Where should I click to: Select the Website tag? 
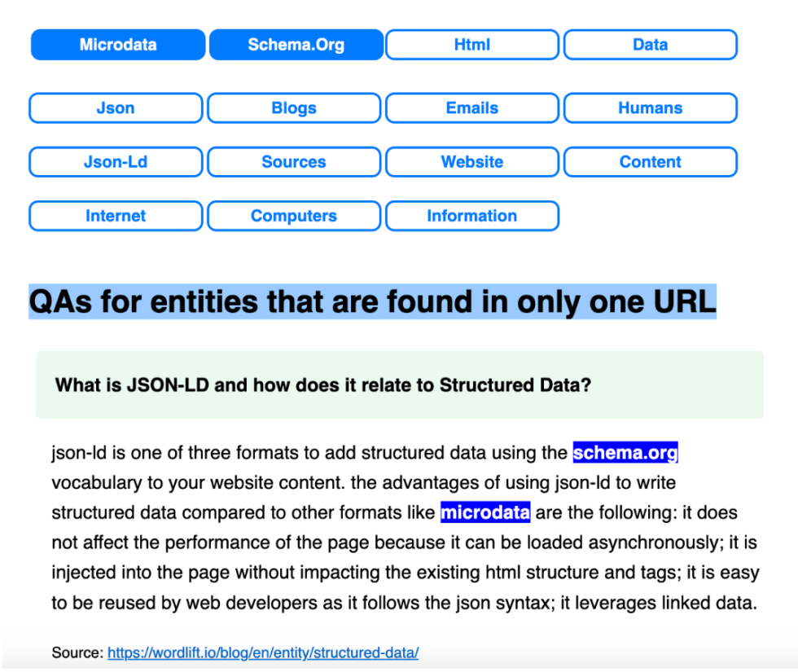[472, 161]
